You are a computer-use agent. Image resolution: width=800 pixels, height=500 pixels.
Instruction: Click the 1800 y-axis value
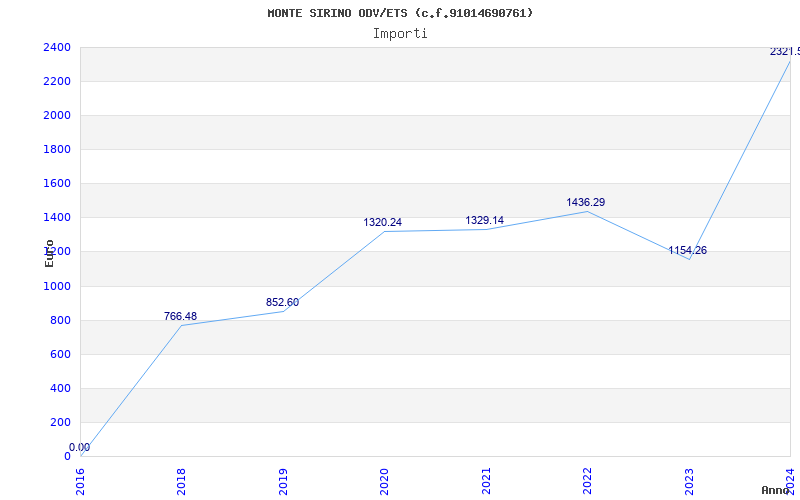pos(57,149)
